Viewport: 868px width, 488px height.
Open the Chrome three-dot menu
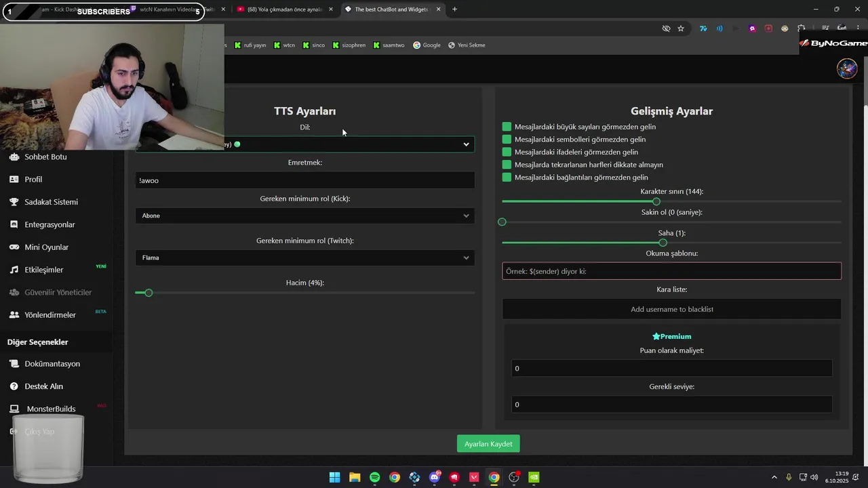(858, 28)
